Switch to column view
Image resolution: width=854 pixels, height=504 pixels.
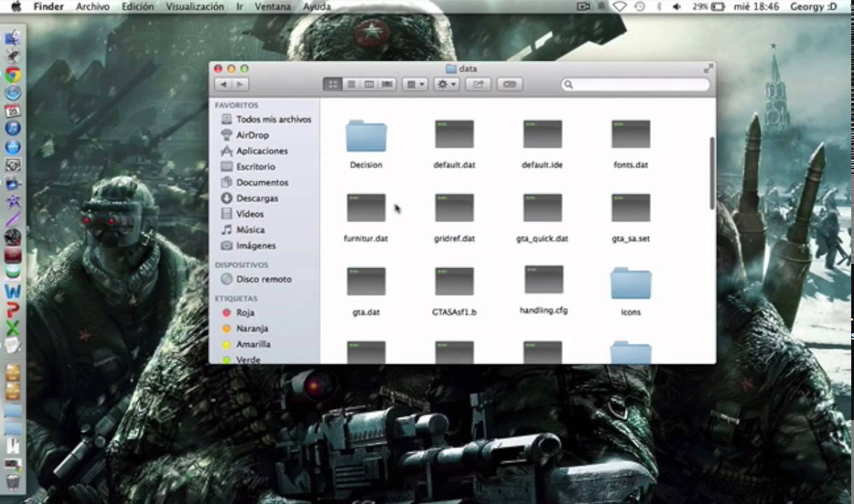pos(369,84)
